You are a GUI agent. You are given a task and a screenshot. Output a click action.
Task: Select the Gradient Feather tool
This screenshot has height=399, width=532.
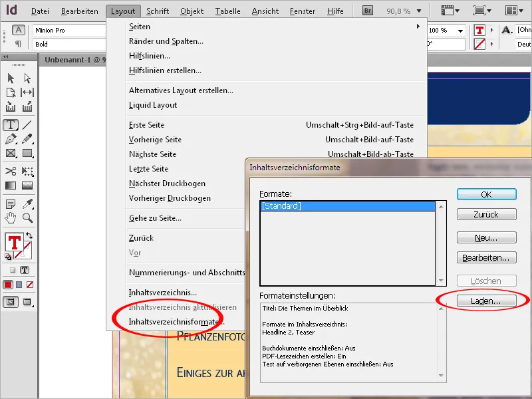(x=27, y=186)
